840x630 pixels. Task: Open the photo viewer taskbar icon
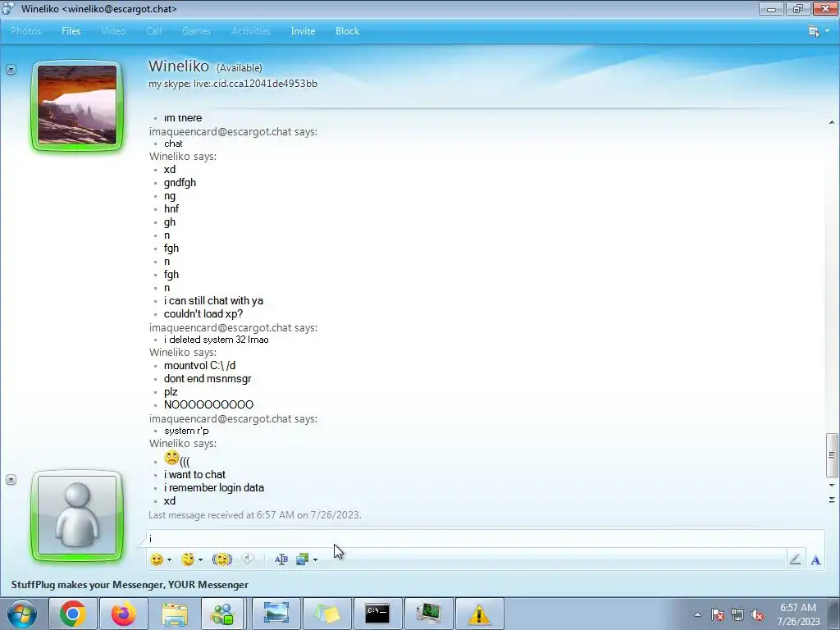[x=276, y=614]
